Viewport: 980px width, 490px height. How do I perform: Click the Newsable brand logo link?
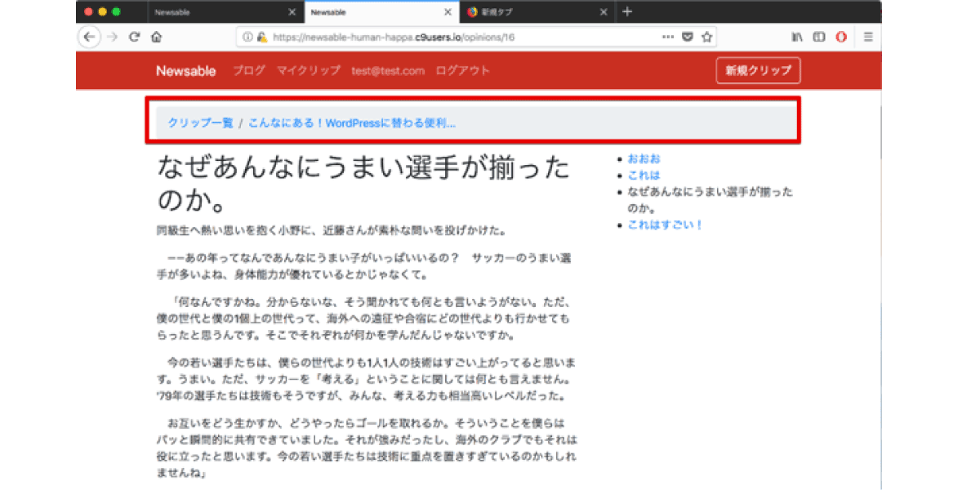point(186,71)
